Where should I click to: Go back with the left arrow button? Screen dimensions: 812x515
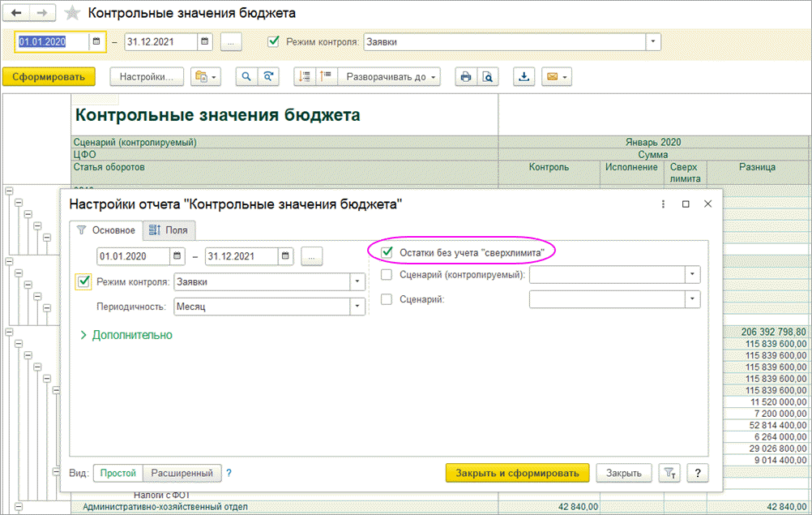15,13
